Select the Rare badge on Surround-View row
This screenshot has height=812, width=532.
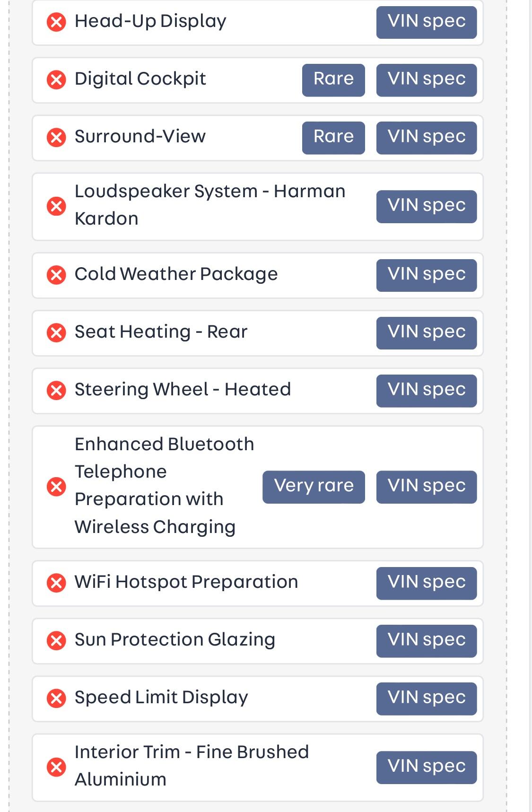tap(333, 137)
